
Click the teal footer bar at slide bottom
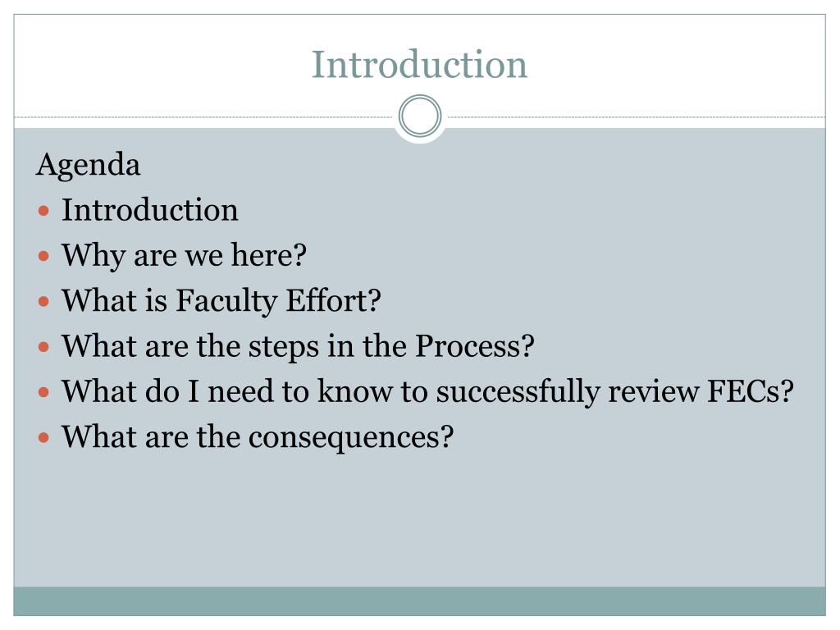coord(419,601)
